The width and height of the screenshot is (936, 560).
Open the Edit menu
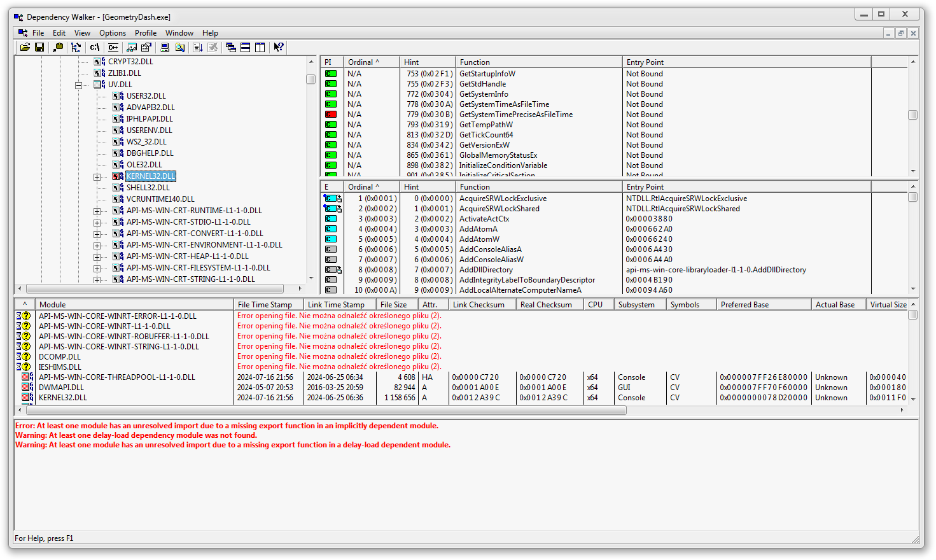coord(59,33)
